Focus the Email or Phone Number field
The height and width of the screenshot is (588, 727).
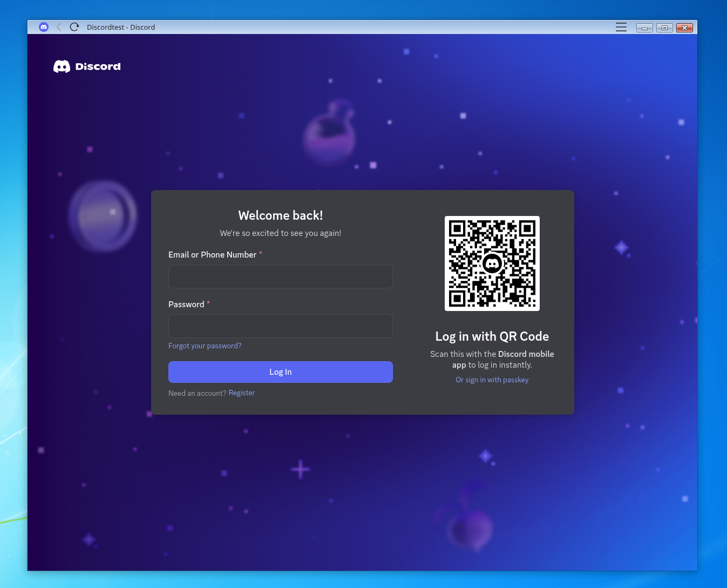(x=281, y=276)
